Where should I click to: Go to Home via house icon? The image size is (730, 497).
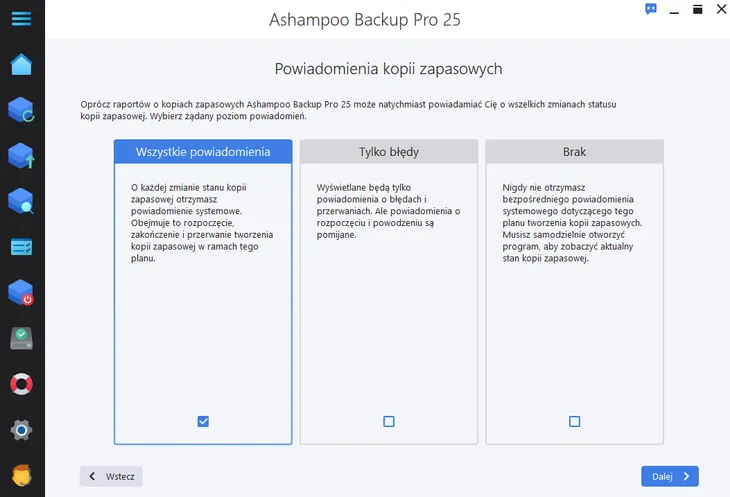pos(21,64)
